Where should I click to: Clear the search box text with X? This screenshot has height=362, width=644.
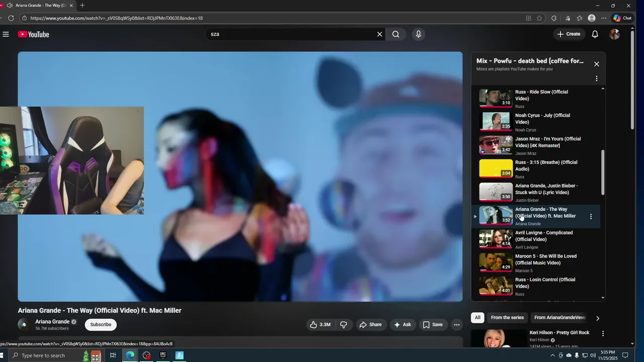point(380,34)
